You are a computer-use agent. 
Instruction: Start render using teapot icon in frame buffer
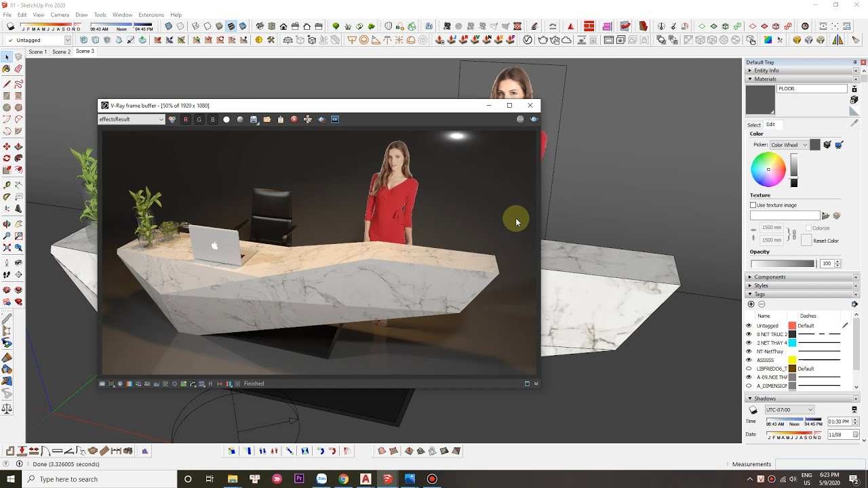point(534,119)
